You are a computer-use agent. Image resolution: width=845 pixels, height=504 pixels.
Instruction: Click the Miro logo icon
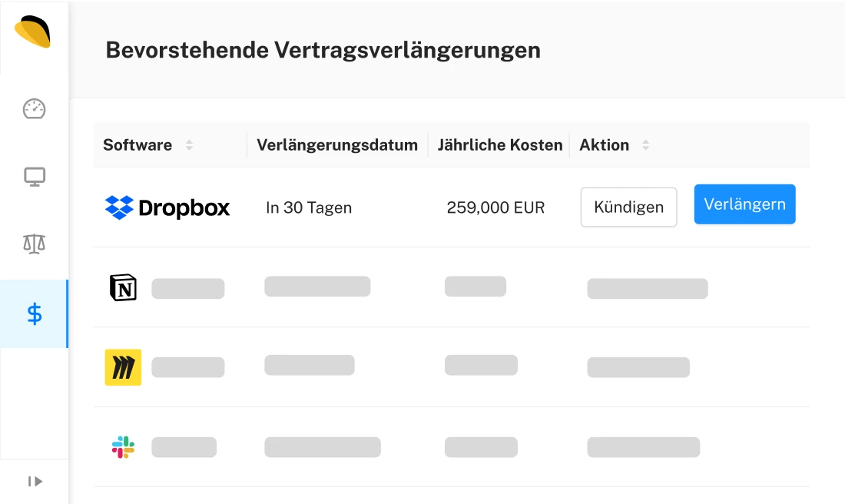(123, 367)
